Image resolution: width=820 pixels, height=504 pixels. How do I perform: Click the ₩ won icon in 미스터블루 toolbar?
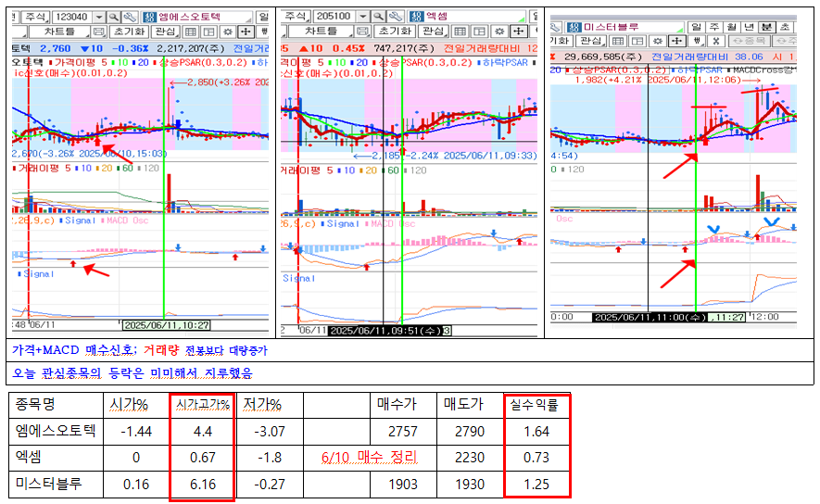pyautogui.click(x=697, y=41)
